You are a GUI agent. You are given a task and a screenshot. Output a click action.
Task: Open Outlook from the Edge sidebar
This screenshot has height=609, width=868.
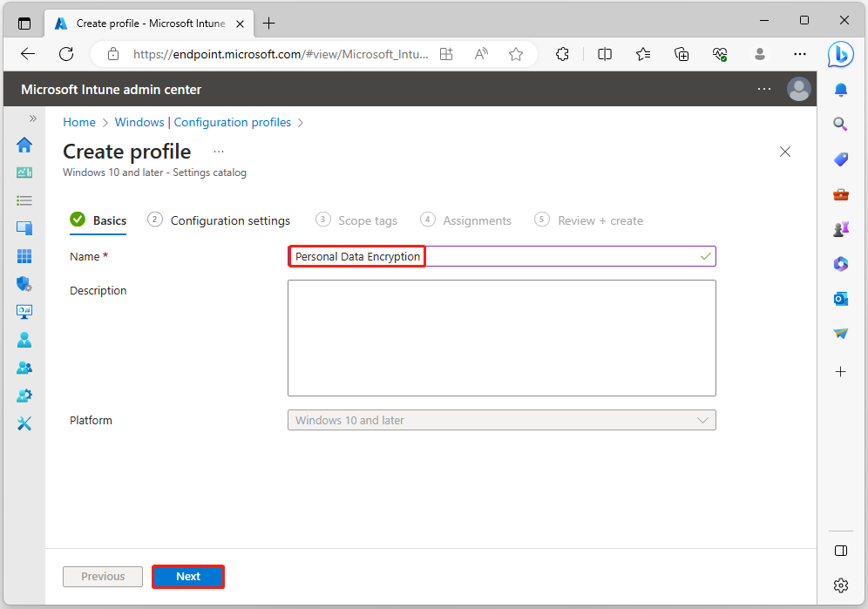tap(840, 298)
